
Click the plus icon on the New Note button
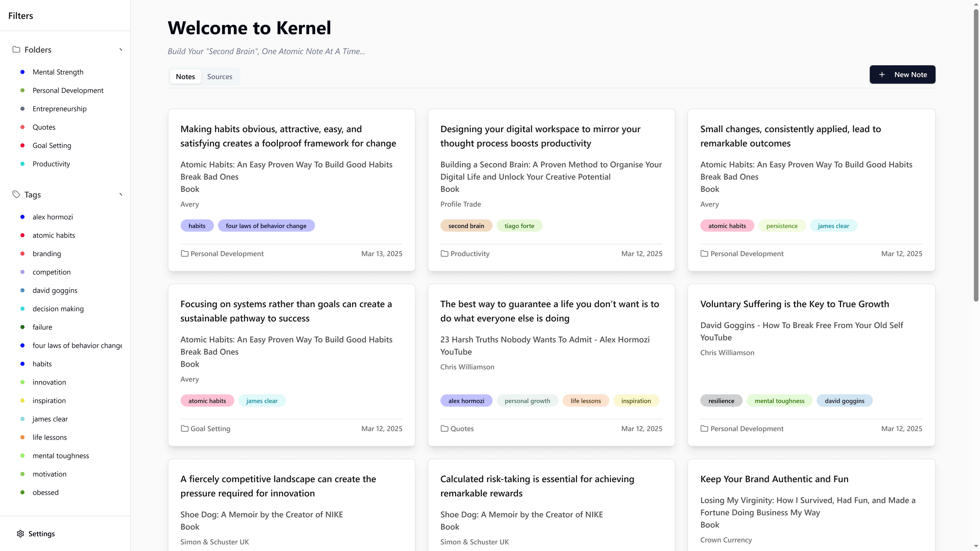coord(882,74)
